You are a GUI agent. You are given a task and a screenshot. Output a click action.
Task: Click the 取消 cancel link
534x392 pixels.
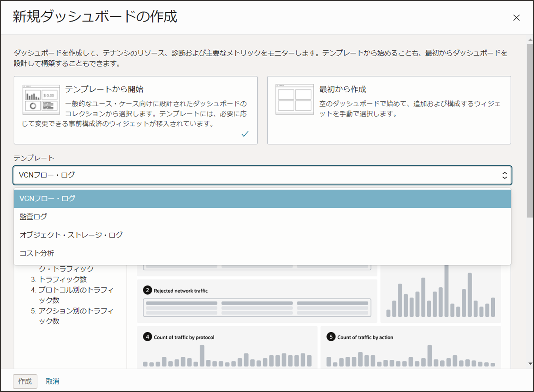(52, 381)
